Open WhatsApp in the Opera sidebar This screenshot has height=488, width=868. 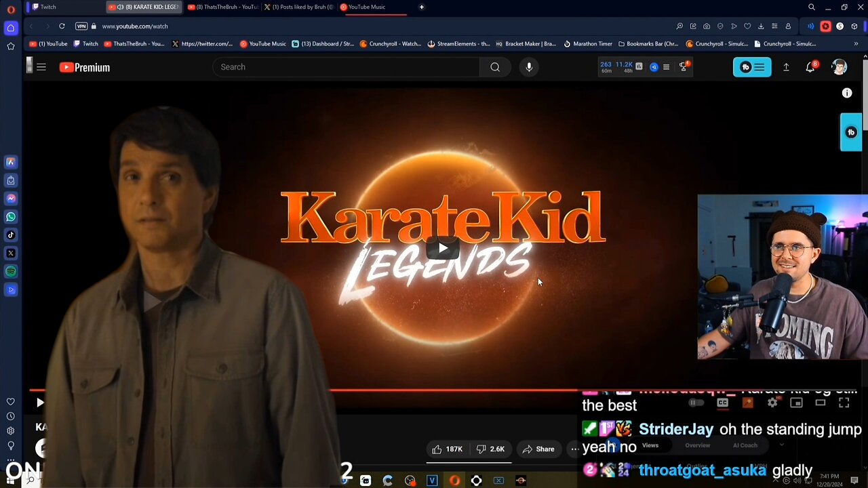pyautogui.click(x=11, y=217)
